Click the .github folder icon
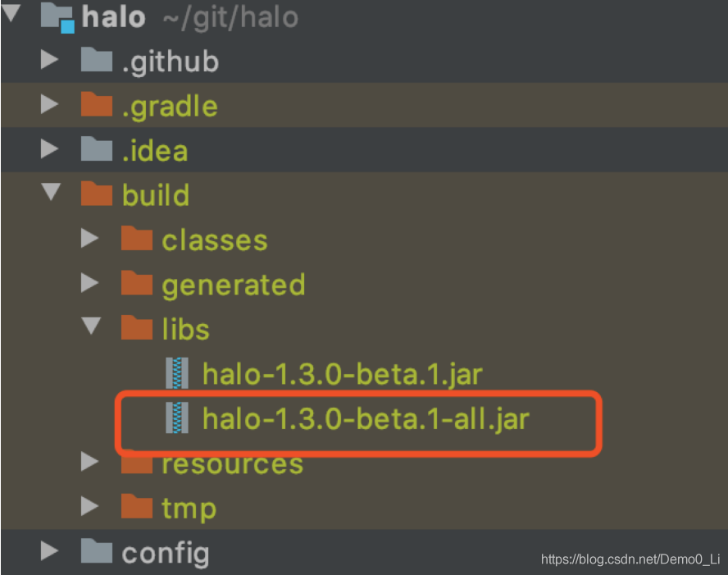 (x=97, y=60)
